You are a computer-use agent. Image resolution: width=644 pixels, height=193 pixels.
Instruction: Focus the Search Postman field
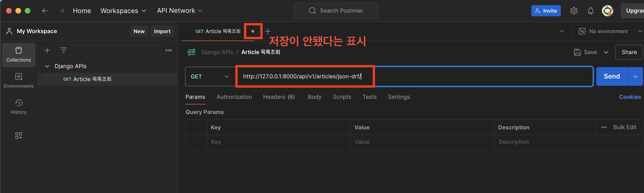pyautogui.click(x=336, y=11)
